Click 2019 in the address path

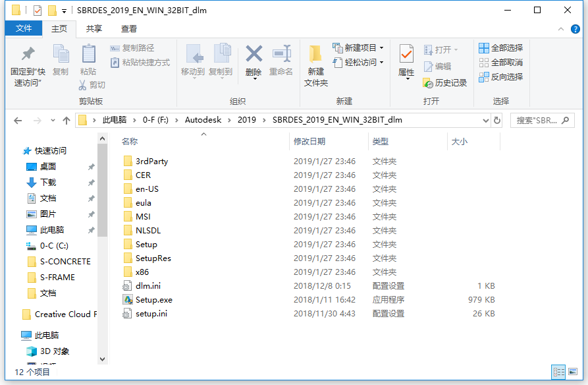pyautogui.click(x=247, y=120)
